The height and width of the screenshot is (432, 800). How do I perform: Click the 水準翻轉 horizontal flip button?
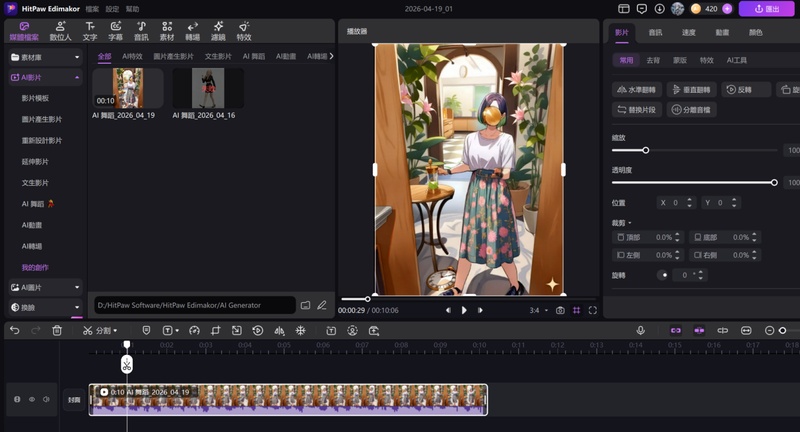tap(637, 90)
